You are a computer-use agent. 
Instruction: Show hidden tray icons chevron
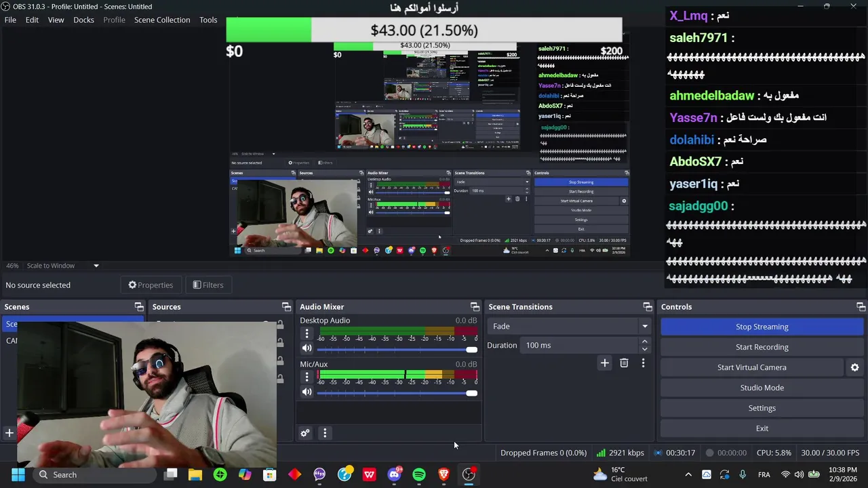(688, 474)
